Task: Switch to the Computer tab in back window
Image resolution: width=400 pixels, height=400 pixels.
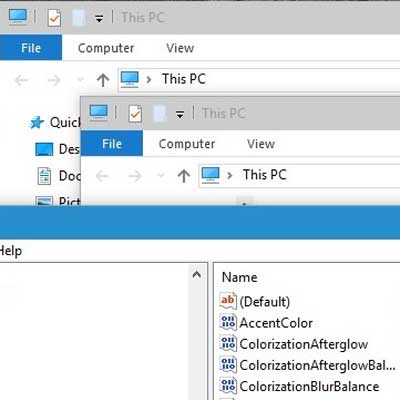Action: tap(106, 48)
